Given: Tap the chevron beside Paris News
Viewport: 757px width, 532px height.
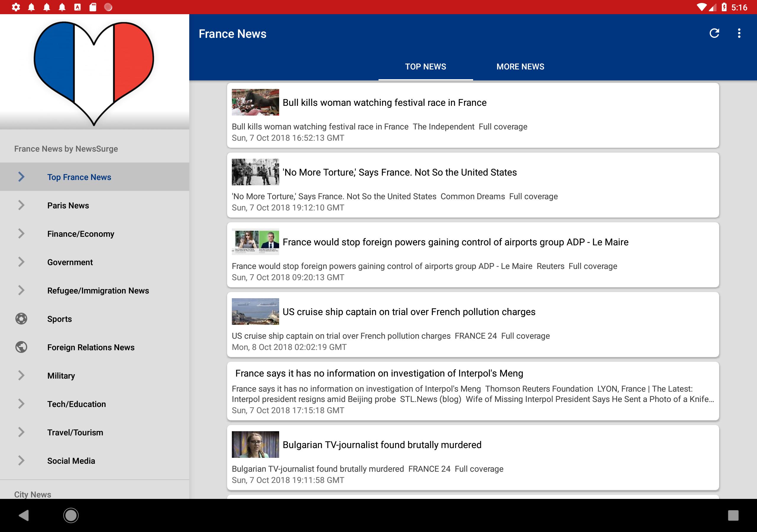Looking at the screenshot, I should [21, 205].
